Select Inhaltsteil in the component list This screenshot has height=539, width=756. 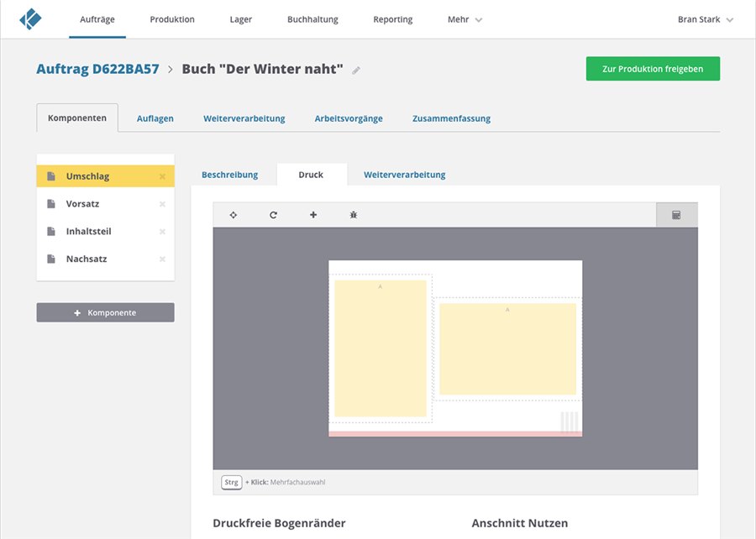click(106, 231)
